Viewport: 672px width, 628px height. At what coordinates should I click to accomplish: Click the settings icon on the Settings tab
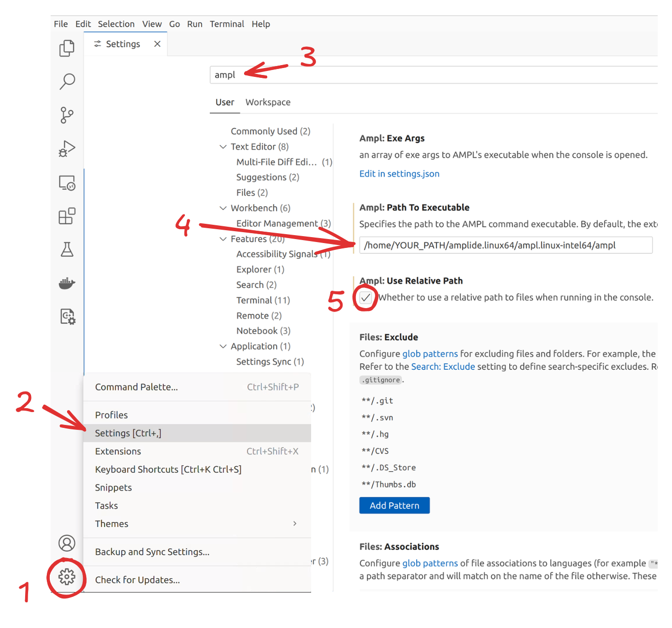[x=98, y=44]
